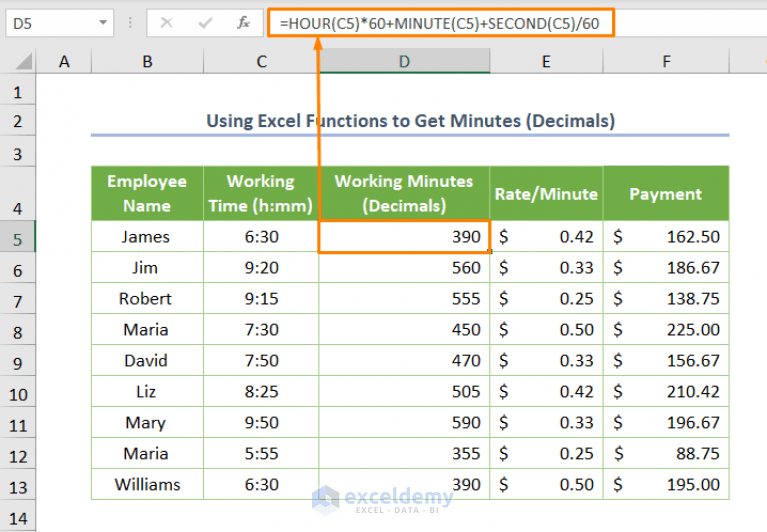Select row 5 header
Viewport: 767px width, 532px height.
(18, 236)
